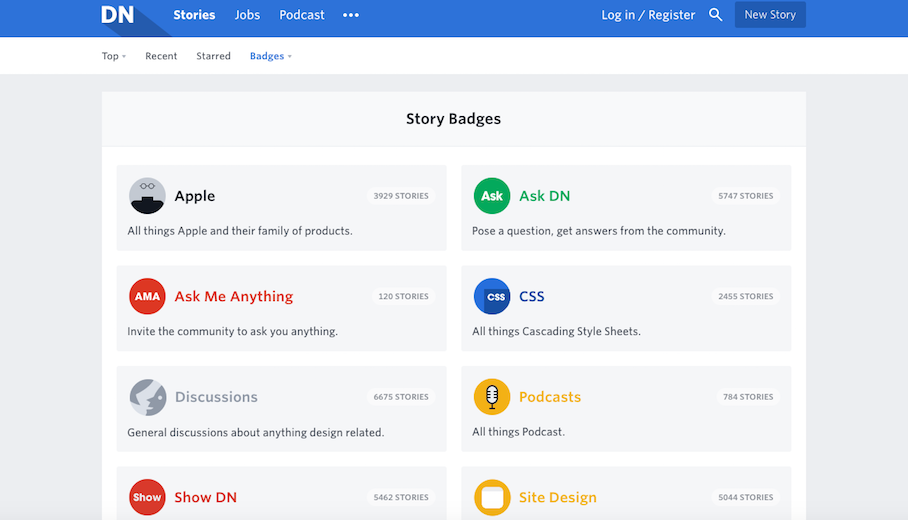This screenshot has height=520, width=908.
Task: Click the DN logo in header
Action: 118,14
